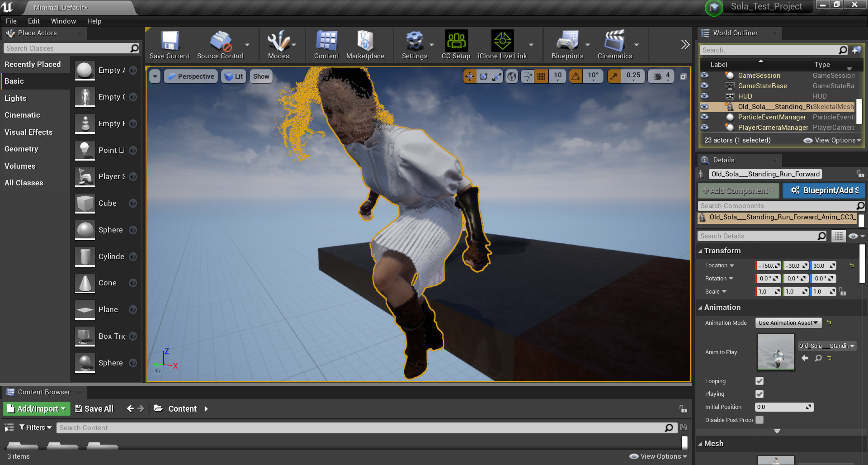The image size is (868, 465).
Task: Open the File menu
Action: click(11, 21)
